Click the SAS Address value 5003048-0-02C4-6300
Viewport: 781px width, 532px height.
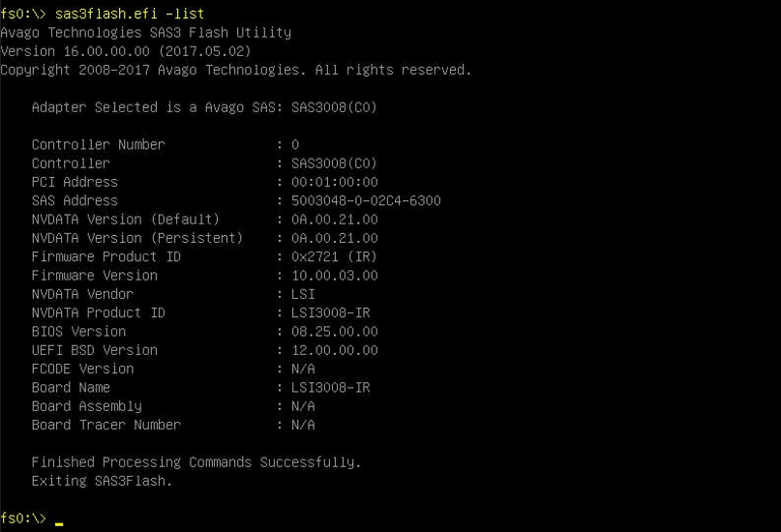[366, 200]
